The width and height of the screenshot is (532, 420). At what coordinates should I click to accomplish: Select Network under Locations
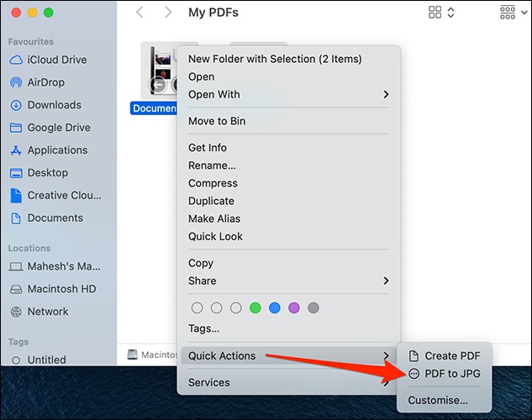tap(48, 311)
